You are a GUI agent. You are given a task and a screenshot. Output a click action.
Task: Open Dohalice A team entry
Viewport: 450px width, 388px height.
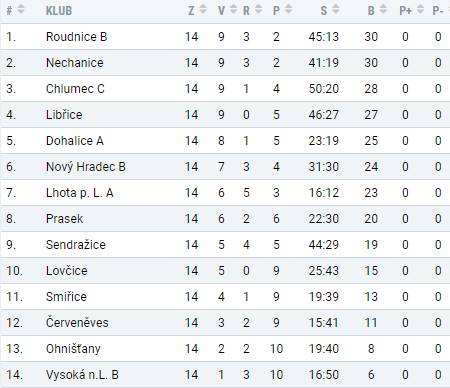(75, 141)
